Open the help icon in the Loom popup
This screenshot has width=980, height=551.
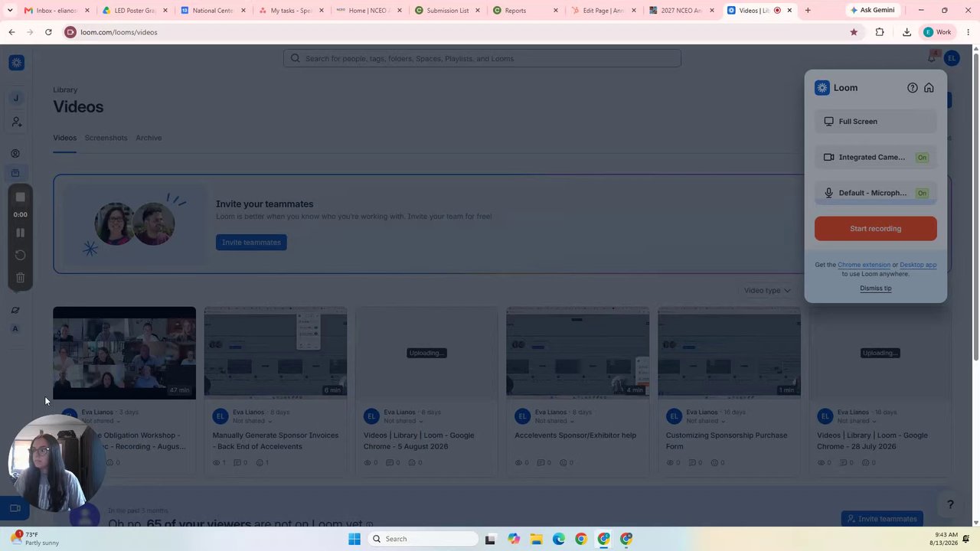pos(912,88)
